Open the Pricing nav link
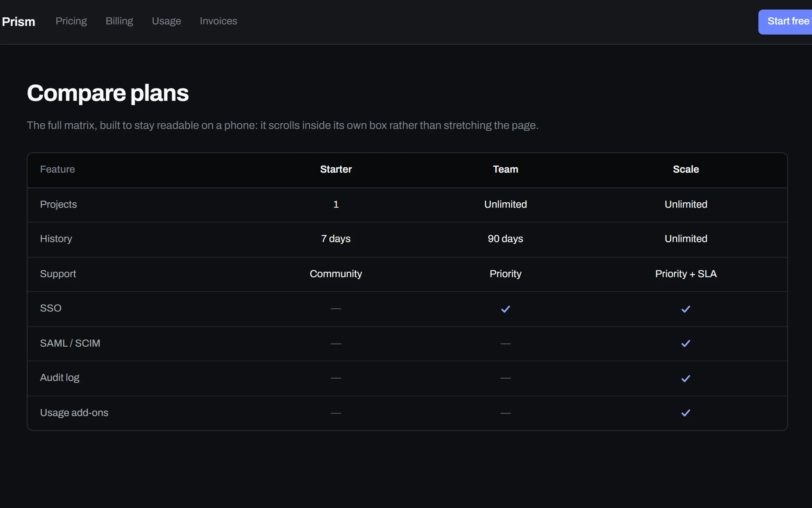Viewport: 812px width, 508px height. tap(71, 21)
